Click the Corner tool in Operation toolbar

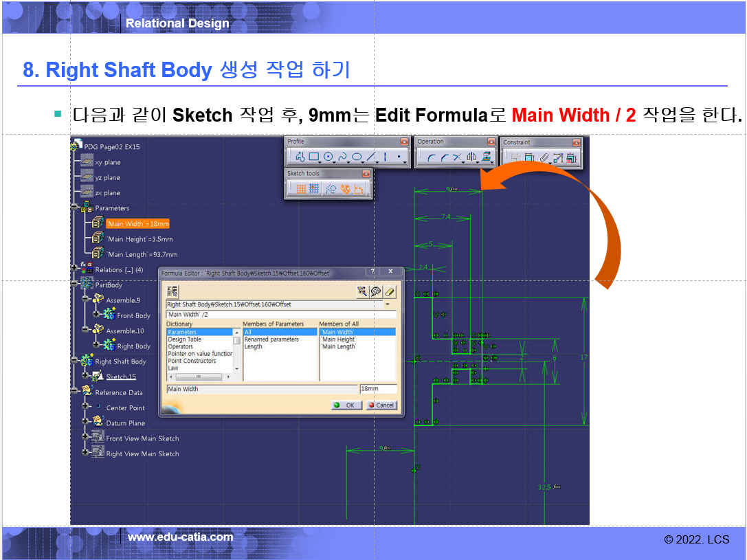coord(431,157)
